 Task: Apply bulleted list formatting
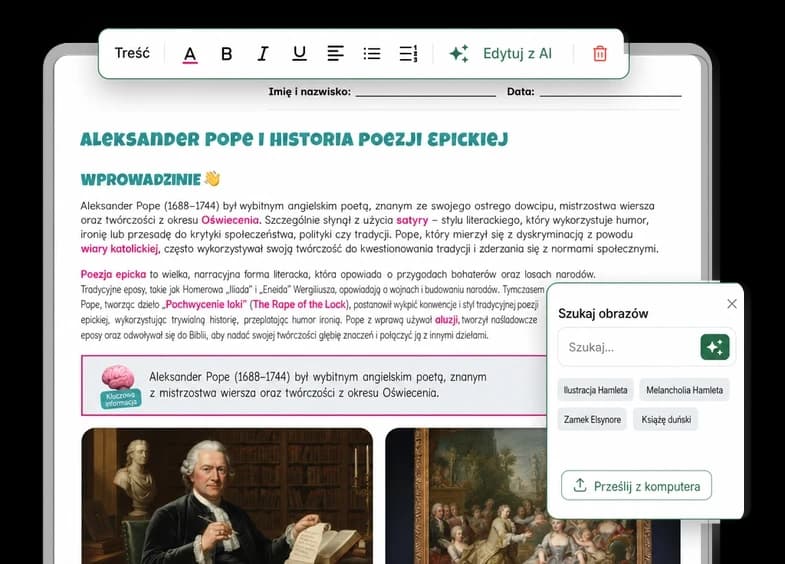point(371,54)
